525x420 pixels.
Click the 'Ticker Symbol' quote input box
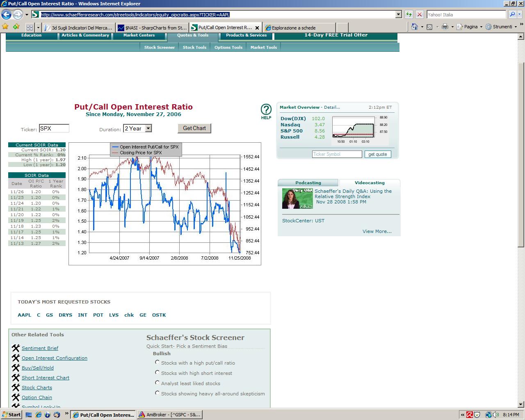point(337,154)
